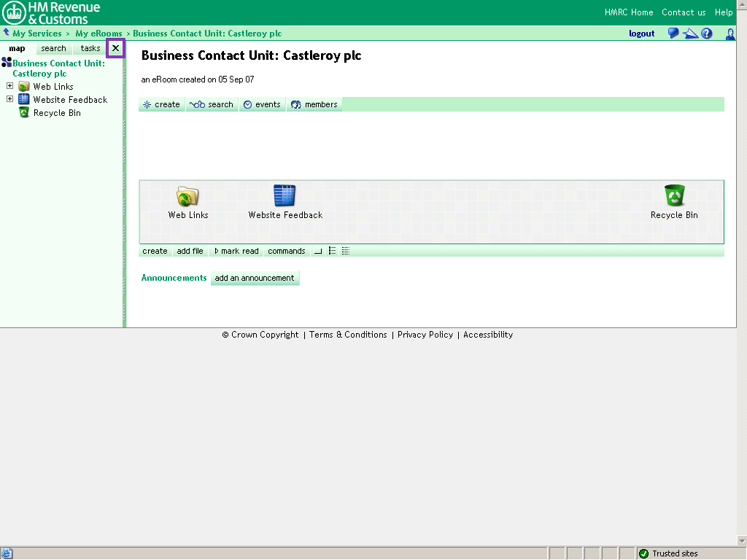Click the speech bubble chat icon
Screen dimensions: 747x560
(673, 34)
